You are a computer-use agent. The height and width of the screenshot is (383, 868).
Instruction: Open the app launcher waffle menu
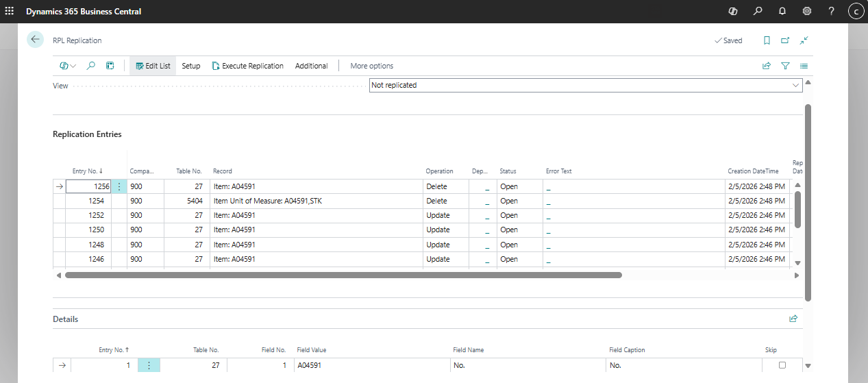point(10,11)
